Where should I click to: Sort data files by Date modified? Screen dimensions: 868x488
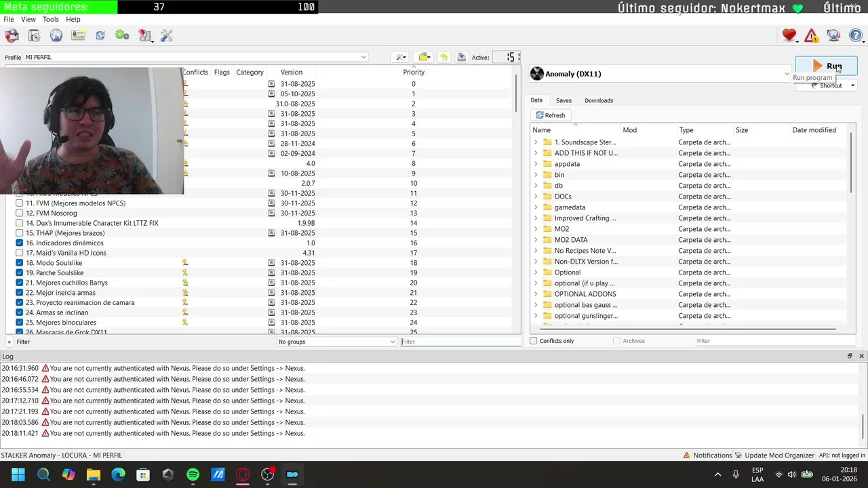[814, 130]
